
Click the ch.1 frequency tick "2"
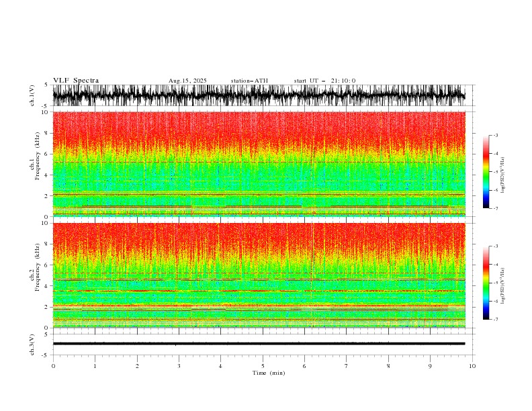(47, 195)
